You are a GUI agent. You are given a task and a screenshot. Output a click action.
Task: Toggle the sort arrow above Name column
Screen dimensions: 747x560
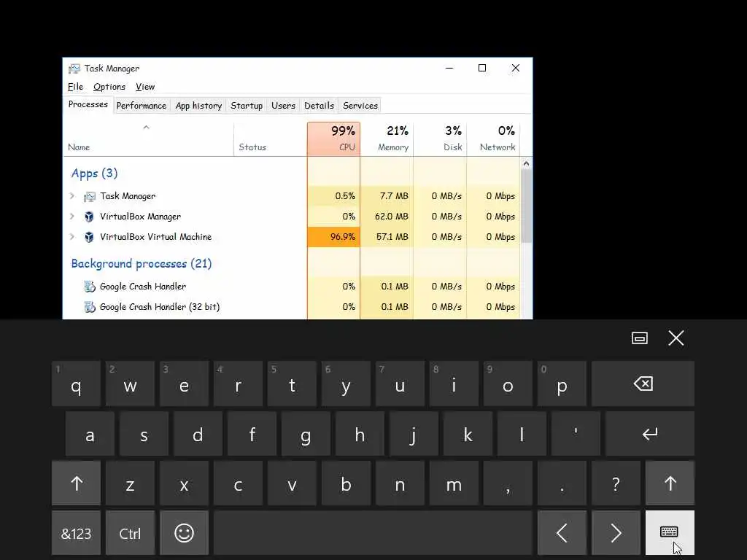[146, 127]
